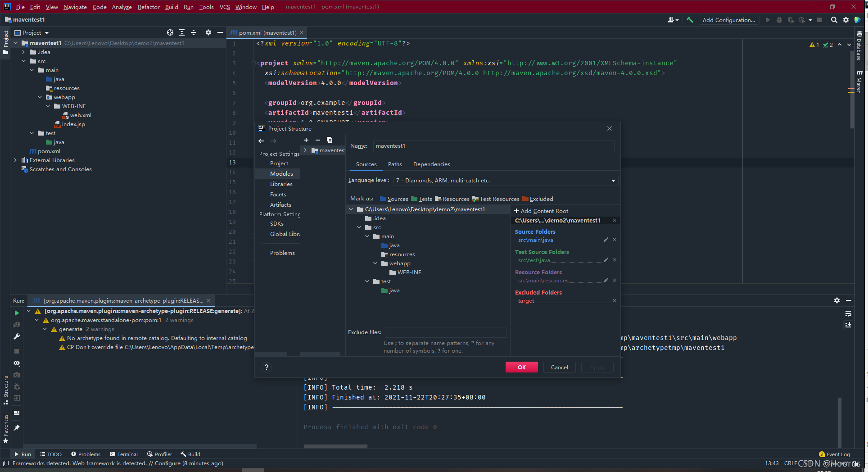The image size is (868, 472).
Task: Click pin tab icon in Run panel
Action: pyautogui.click(x=17, y=428)
